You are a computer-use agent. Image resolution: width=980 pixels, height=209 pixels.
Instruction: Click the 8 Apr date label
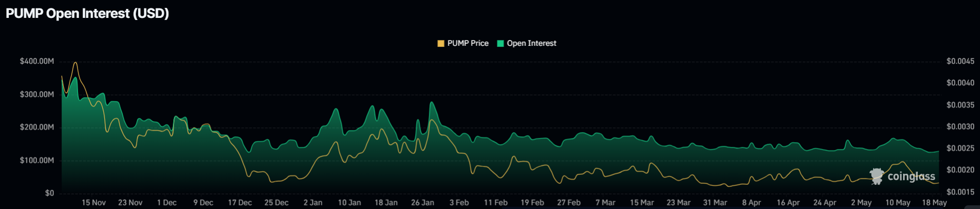(x=751, y=203)
